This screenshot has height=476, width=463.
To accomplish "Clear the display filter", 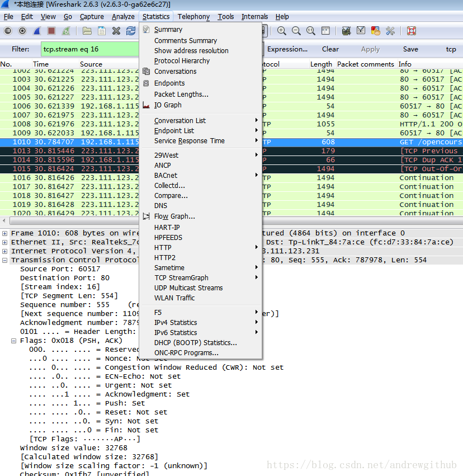I will (x=330, y=49).
